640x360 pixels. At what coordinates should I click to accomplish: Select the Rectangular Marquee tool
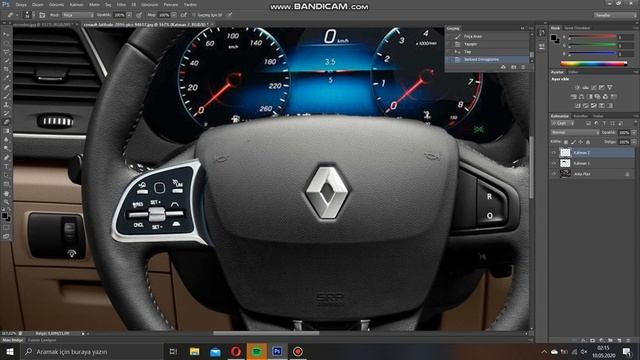click(6, 43)
